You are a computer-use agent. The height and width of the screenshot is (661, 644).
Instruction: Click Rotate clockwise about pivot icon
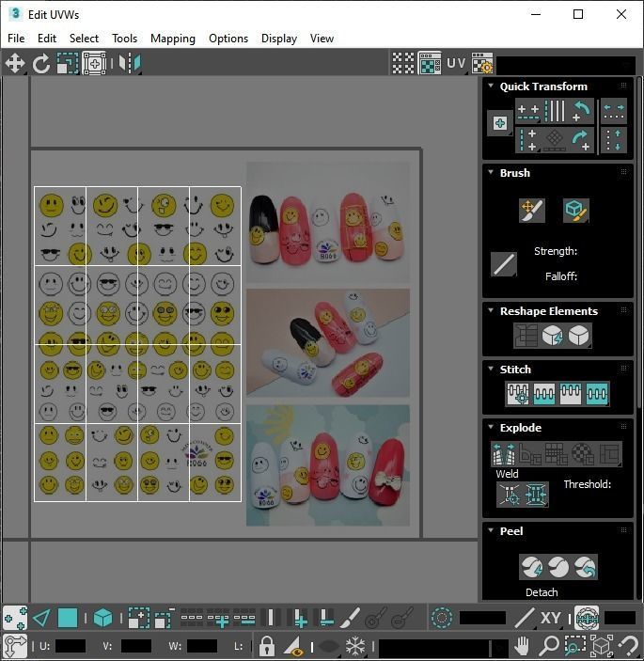581,140
